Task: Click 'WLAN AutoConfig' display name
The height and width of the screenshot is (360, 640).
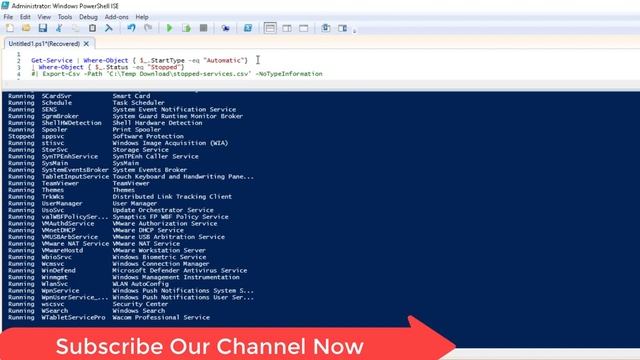Action: tap(140, 284)
